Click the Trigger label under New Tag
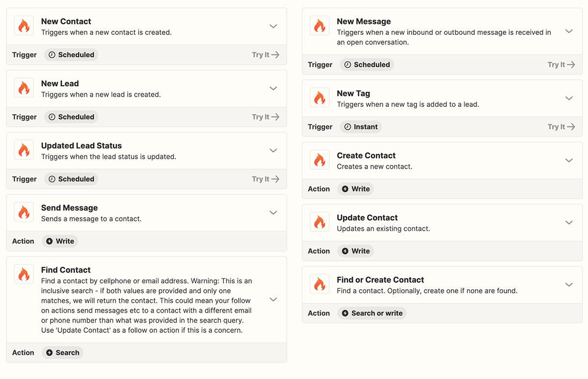Screen dimensions: 588x379 [x=320, y=126]
